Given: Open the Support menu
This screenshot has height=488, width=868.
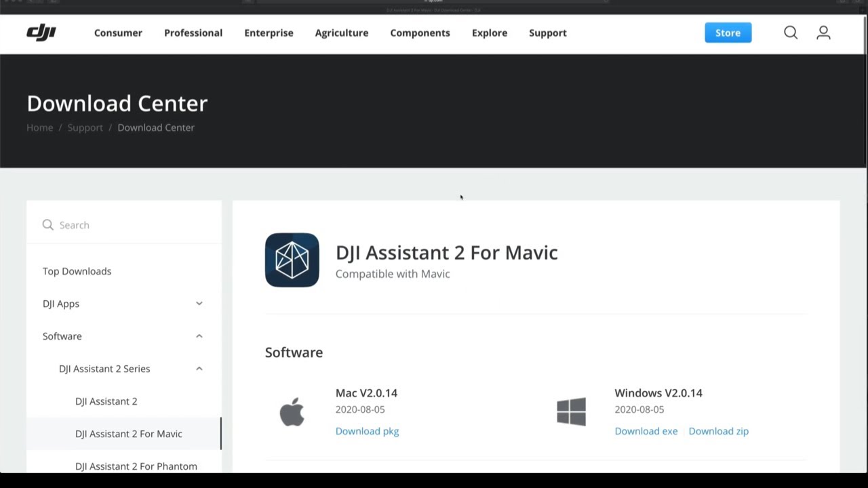Looking at the screenshot, I should click(548, 33).
